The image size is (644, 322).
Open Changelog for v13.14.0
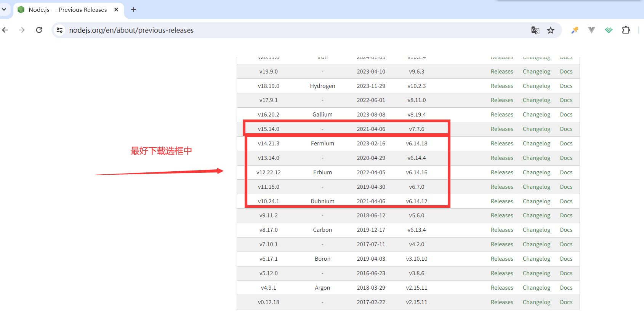tap(537, 158)
